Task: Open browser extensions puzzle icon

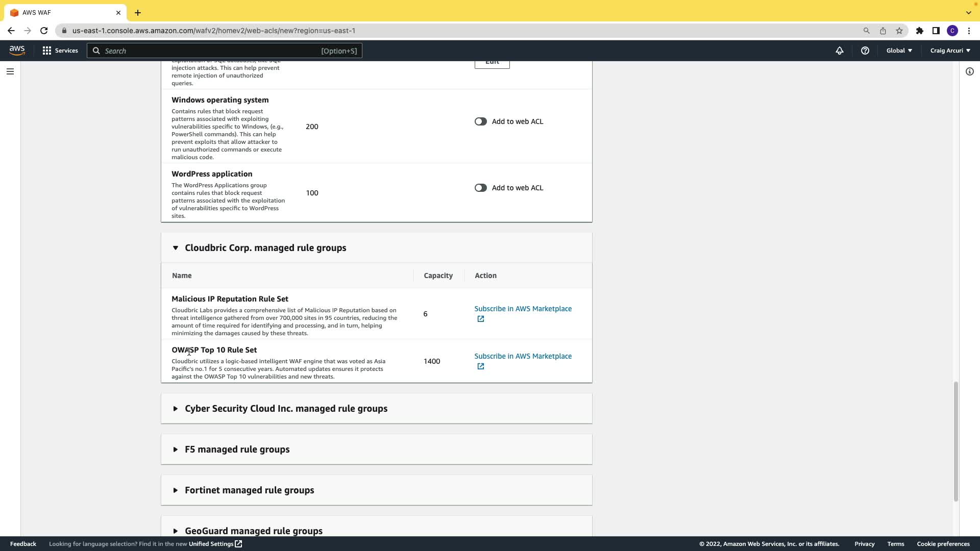Action: click(919, 31)
